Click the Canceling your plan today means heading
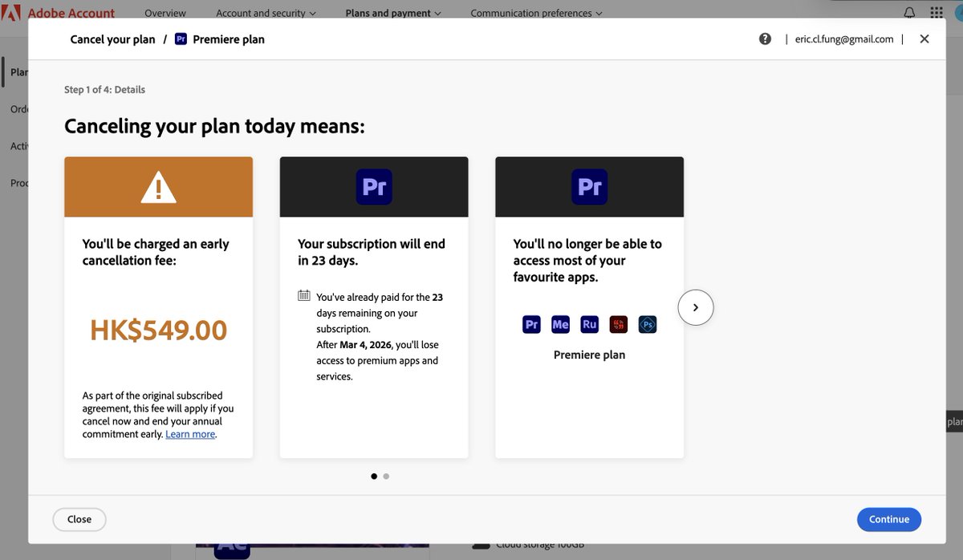 point(214,126)
